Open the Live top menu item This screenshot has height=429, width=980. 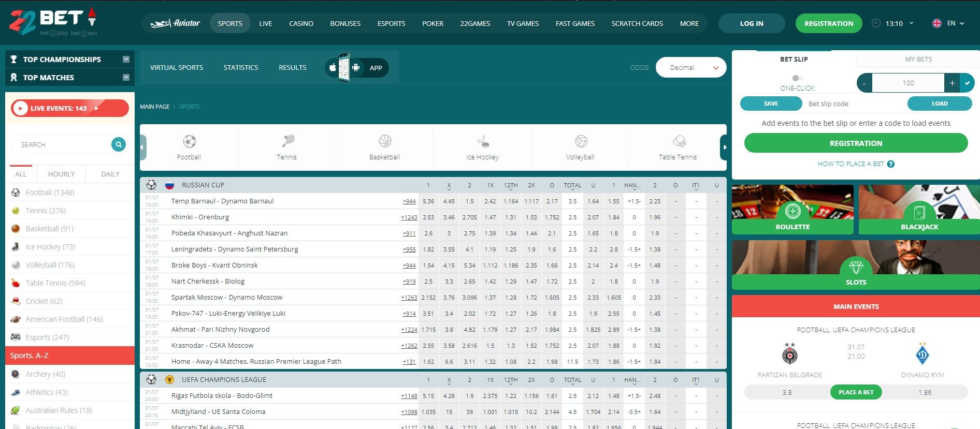pos(266,23)
